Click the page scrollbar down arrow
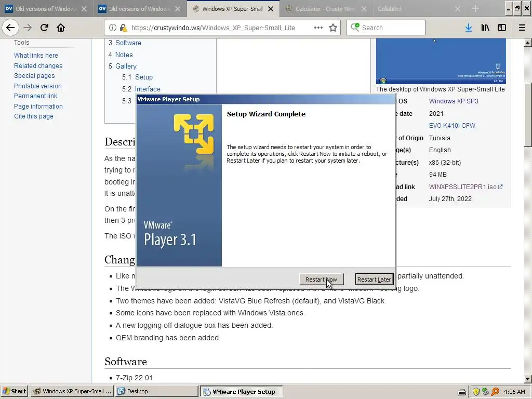Screen dimensions: 532x399 (x=527, y=379)
